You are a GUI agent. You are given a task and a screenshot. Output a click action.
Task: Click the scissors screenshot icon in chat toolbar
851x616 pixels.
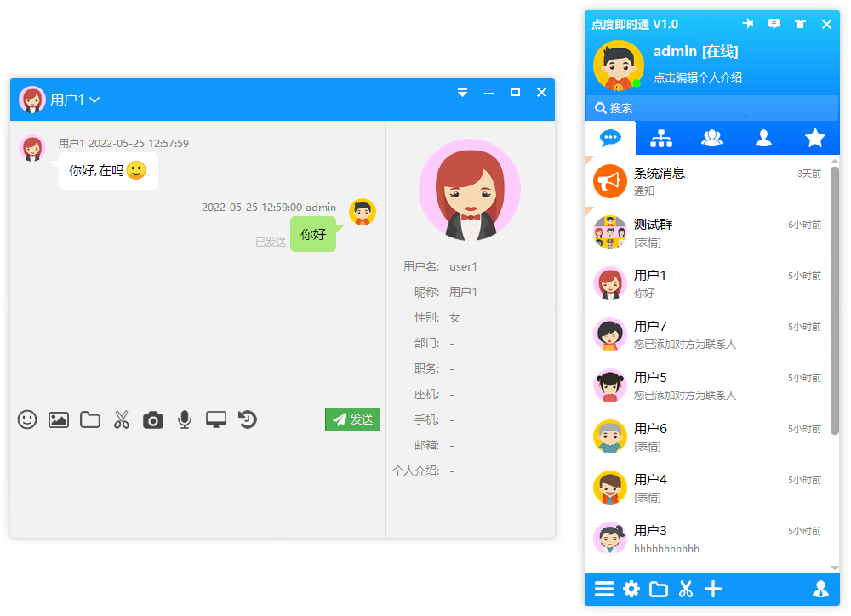(x=122, y=419)
